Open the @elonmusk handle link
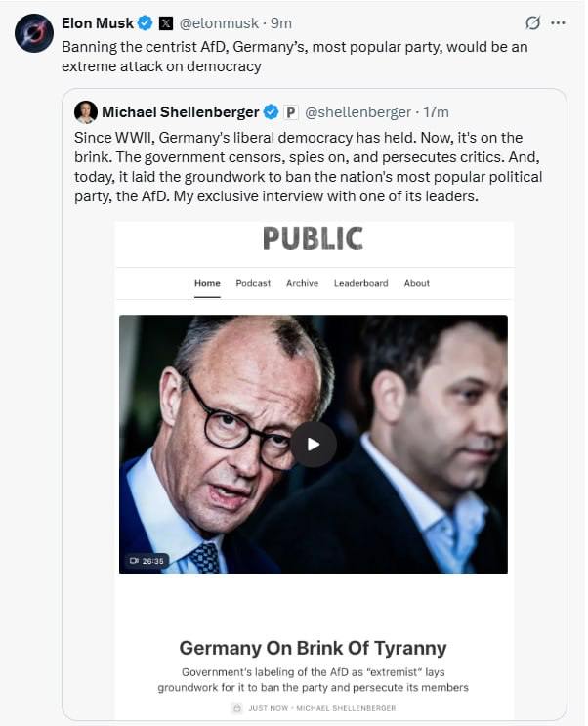 tap(219, 22)
